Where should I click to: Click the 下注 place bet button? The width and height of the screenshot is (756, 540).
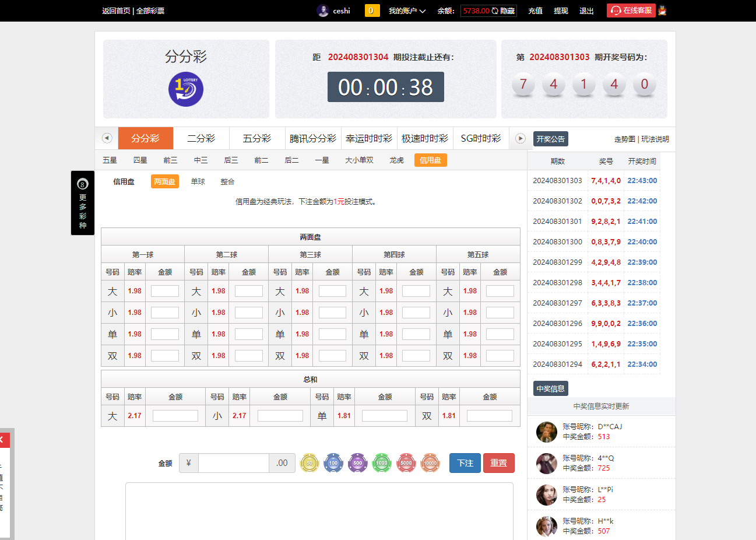click(x=465, y=462)
